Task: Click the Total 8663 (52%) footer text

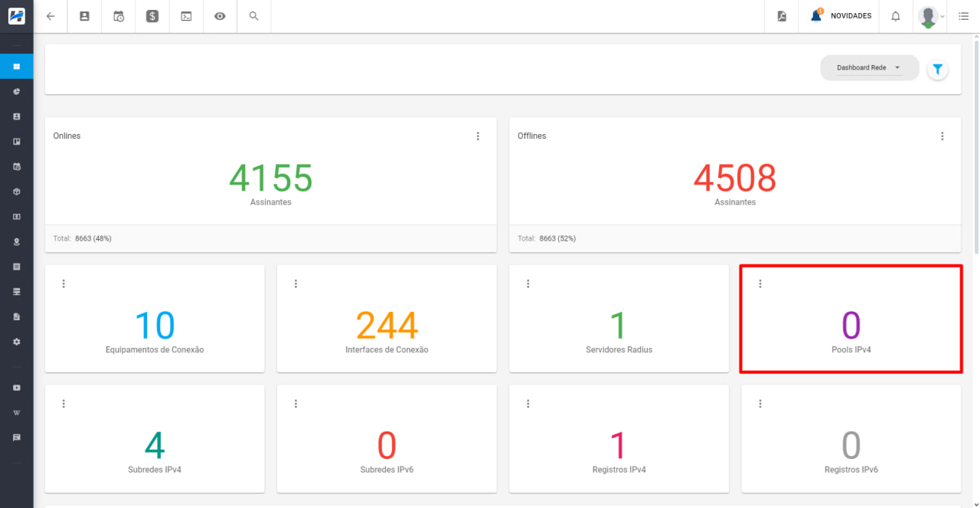Action: (x=547, y=238)
